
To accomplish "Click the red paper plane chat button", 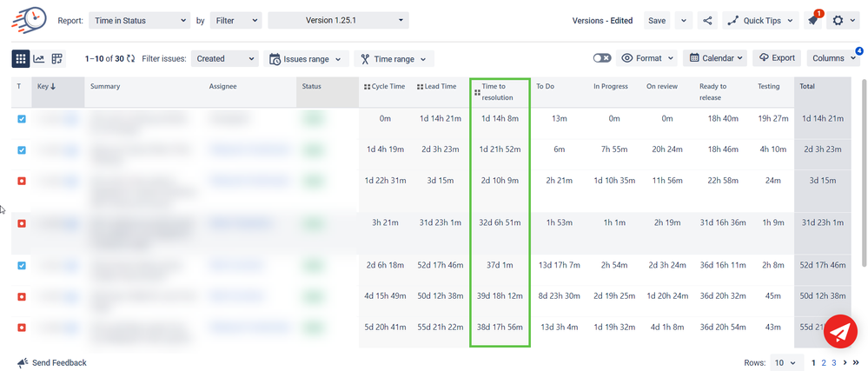I will click(x=840, y=331).
